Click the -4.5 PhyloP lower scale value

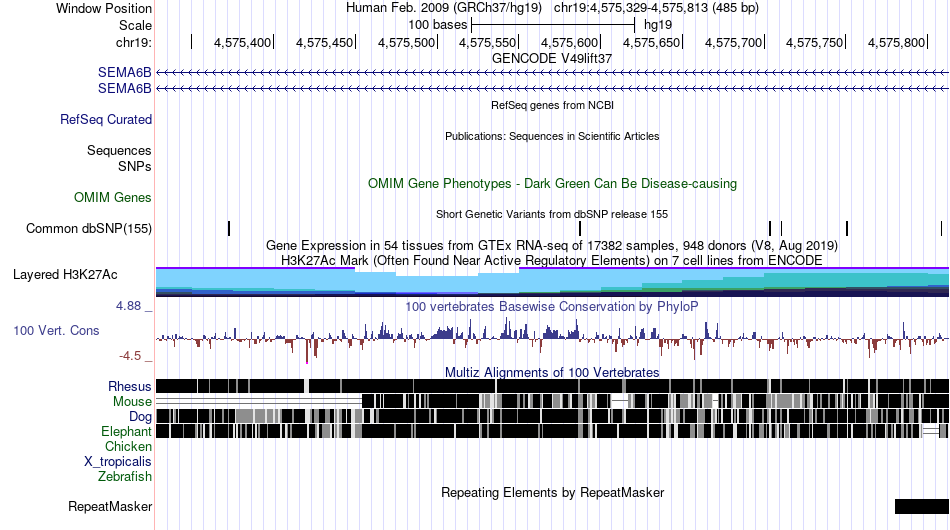pyautogui.click(x=130, y=356)
